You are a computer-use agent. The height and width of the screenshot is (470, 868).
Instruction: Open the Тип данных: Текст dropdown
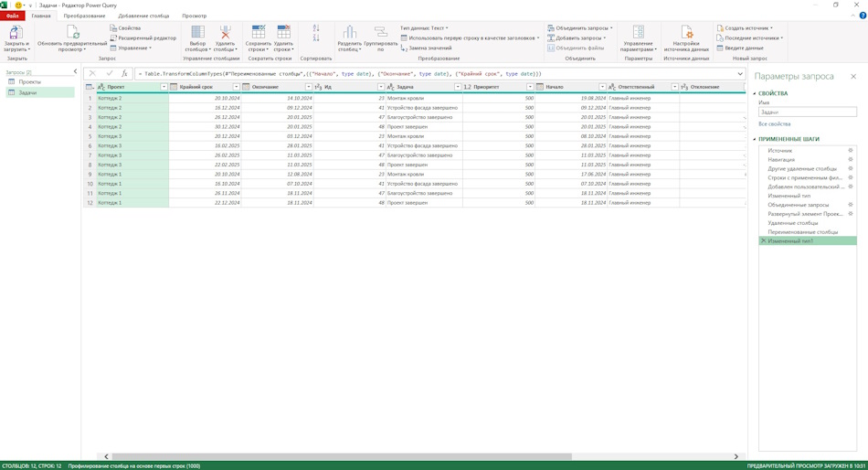424,27
